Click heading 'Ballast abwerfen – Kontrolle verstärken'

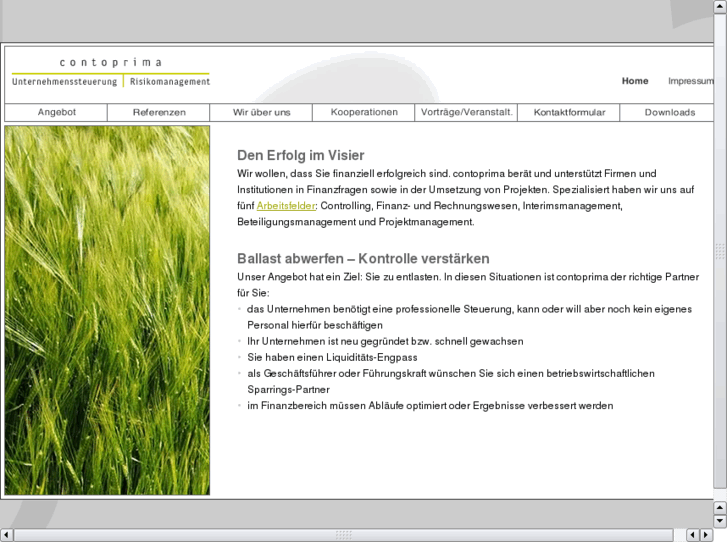[x=363, y=258]
